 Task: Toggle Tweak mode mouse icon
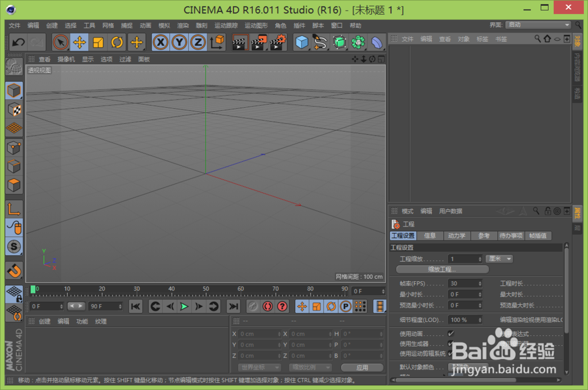[x=14, y=228]
